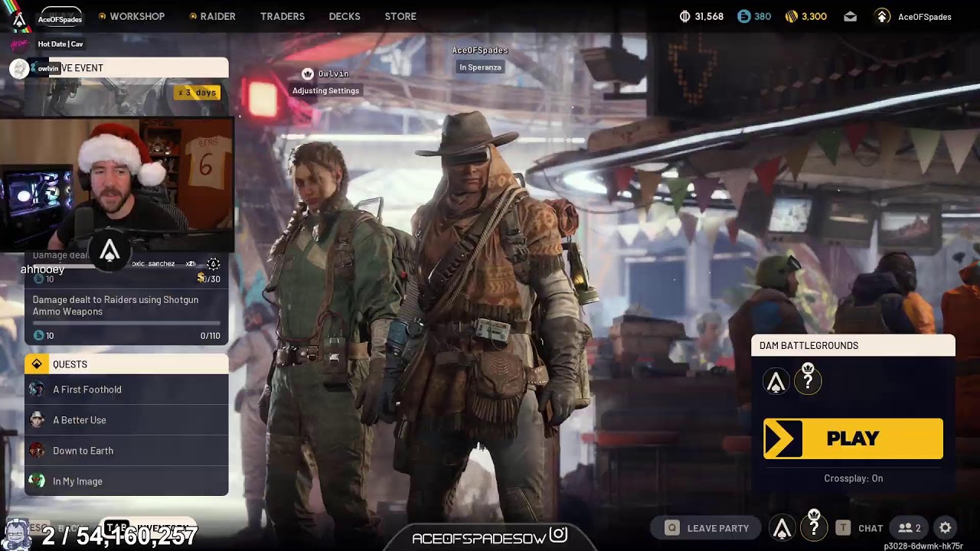
Task: Click the gold 3,300 token icon
Action: coord(792,16)
